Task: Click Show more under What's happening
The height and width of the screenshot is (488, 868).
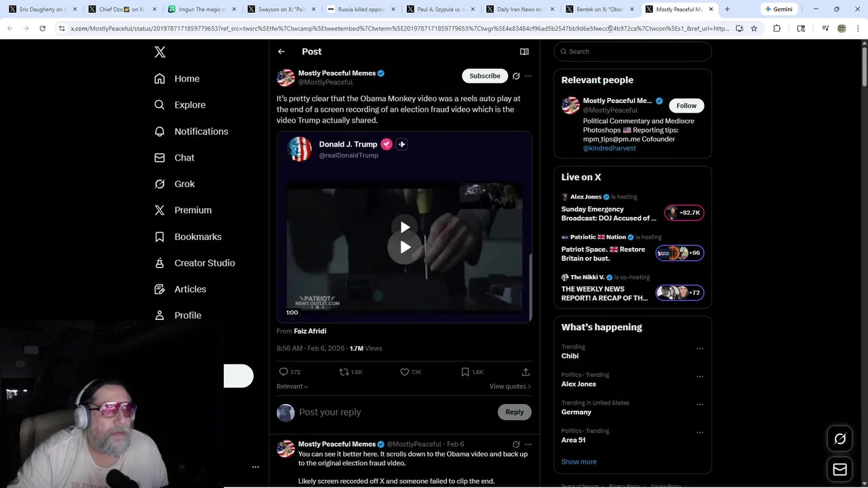Action: pos(579,462)
